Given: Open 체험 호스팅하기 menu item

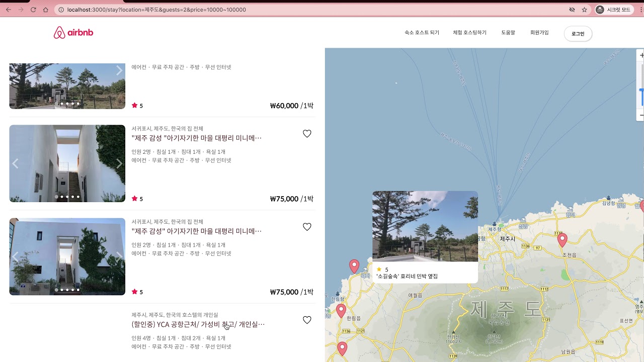Looking at the screenshot, I should point(469,33).
